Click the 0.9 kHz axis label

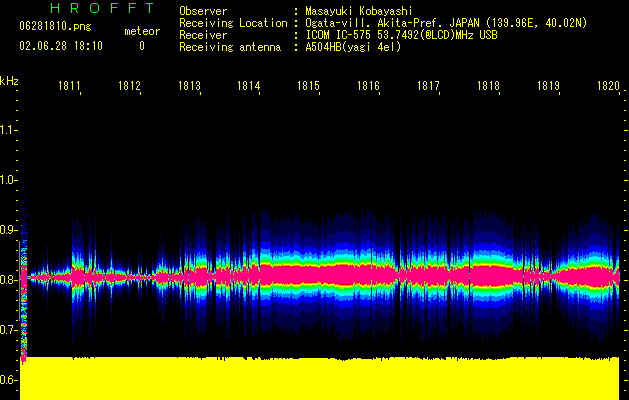pos(7,230)
